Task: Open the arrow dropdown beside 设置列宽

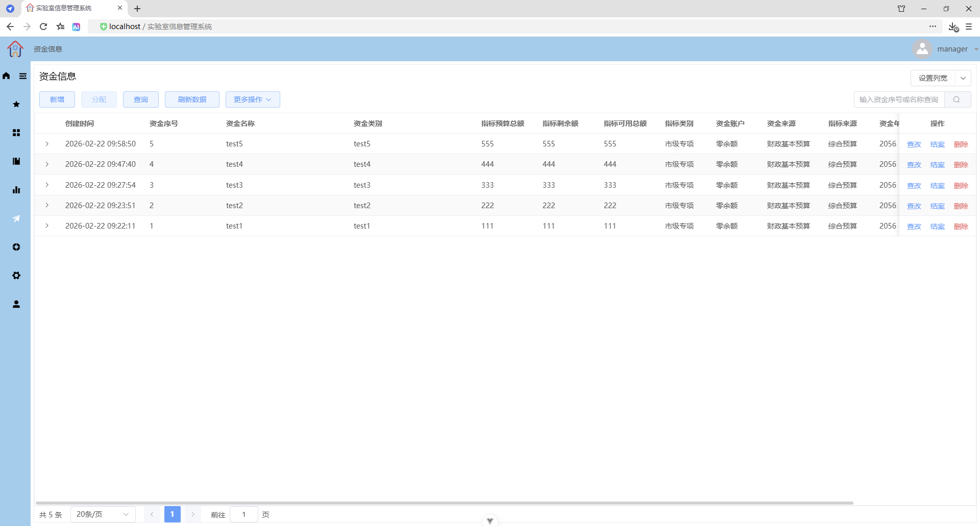Action: click(x=963, y=78)
